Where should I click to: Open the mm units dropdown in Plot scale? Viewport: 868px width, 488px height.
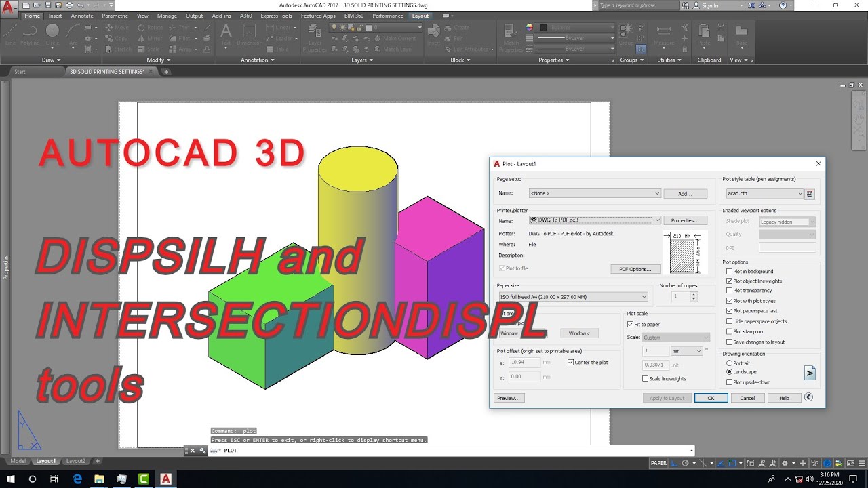686,351
